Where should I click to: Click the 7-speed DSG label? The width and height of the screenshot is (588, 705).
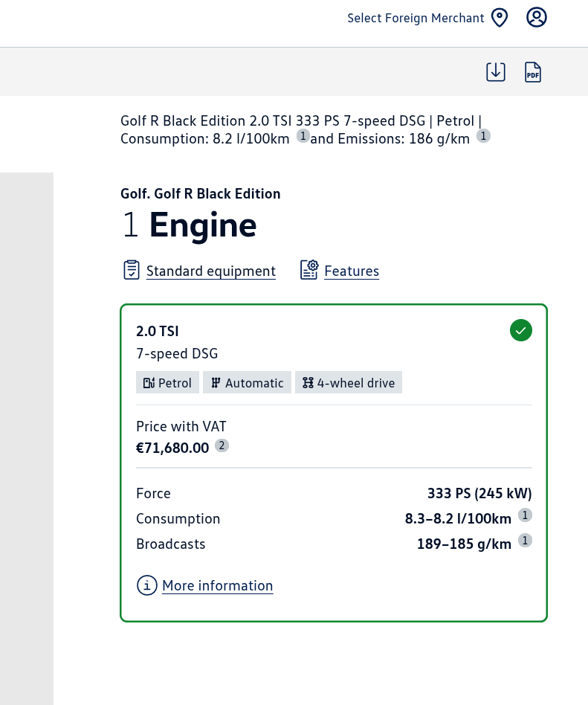[x=177, y=354]
